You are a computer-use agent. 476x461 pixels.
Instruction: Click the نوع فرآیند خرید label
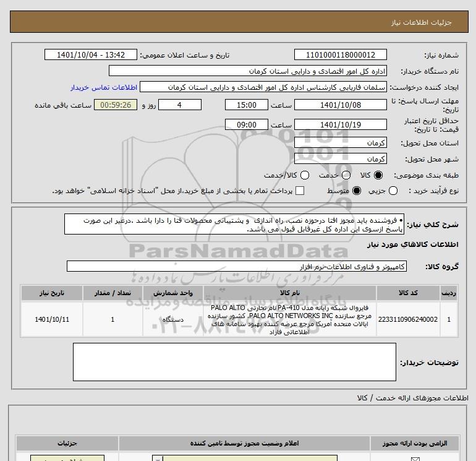[x=434, y=191]
